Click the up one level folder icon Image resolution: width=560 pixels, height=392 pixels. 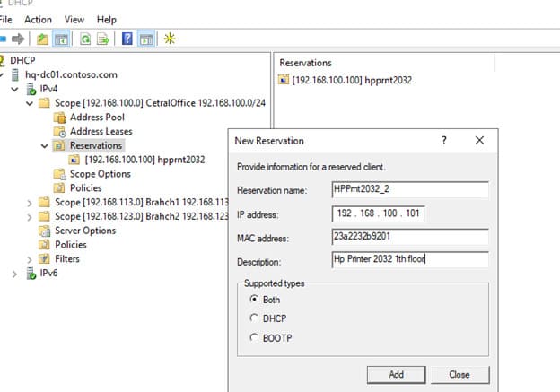(x=42, y=39)
